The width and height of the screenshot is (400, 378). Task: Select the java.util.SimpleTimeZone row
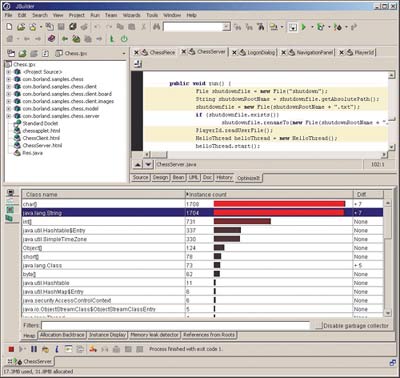coord(202,239)
